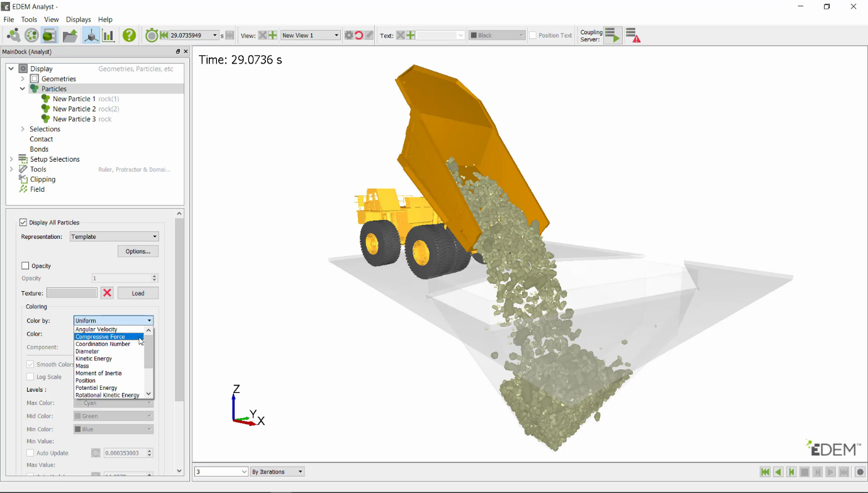Add a new view with green plus

(x=273, y=35)
